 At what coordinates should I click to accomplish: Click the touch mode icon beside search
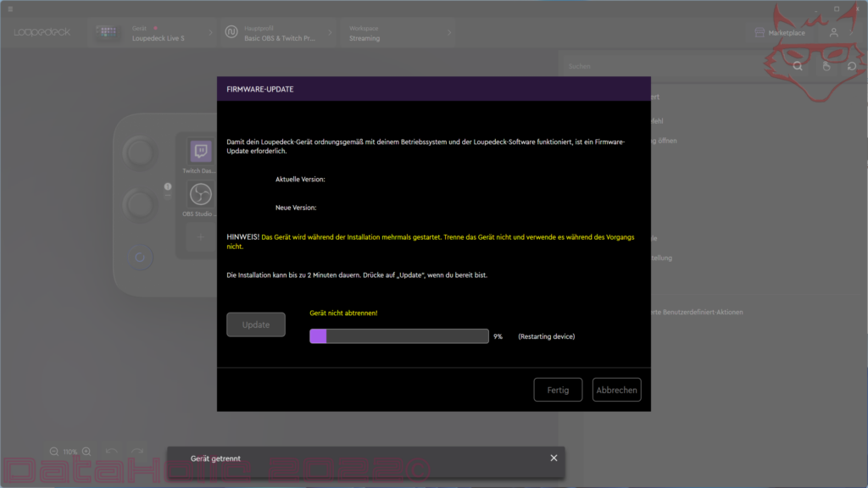click(826, 66)
